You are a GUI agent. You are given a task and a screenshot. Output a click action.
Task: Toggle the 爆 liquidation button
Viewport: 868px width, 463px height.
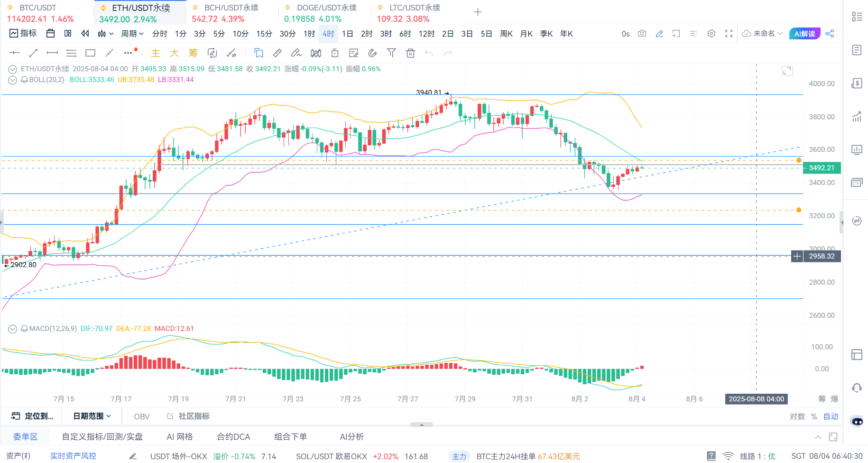(x=834, y=399)
